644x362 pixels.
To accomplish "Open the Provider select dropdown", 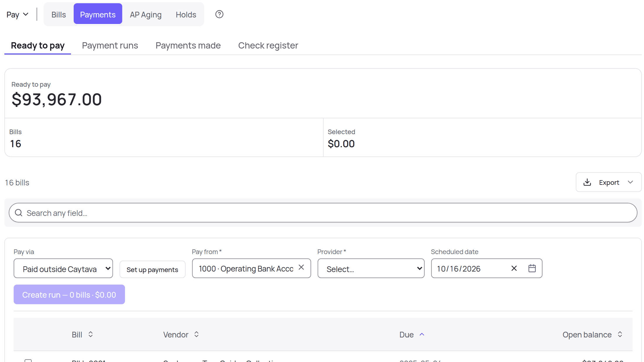I will click(371, 268).
